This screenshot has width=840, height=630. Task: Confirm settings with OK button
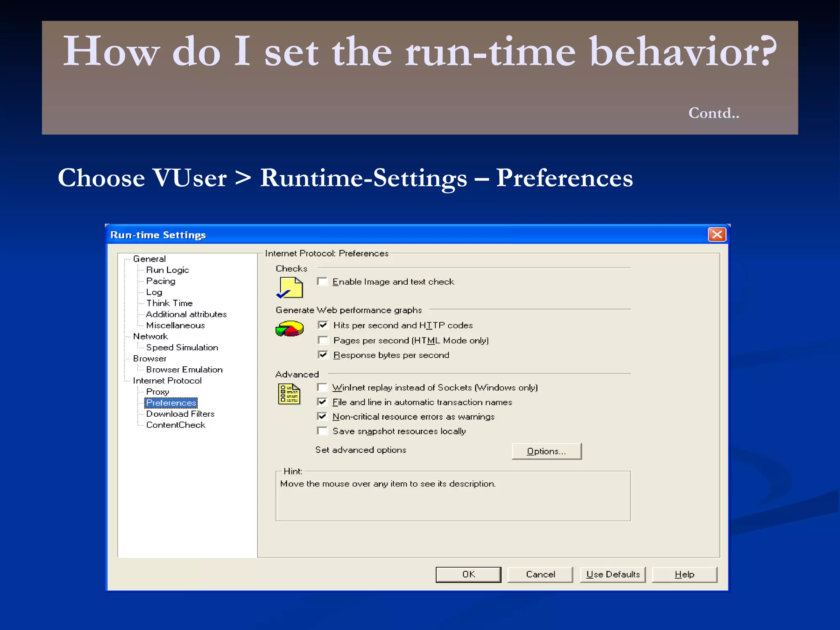point(468,575)
